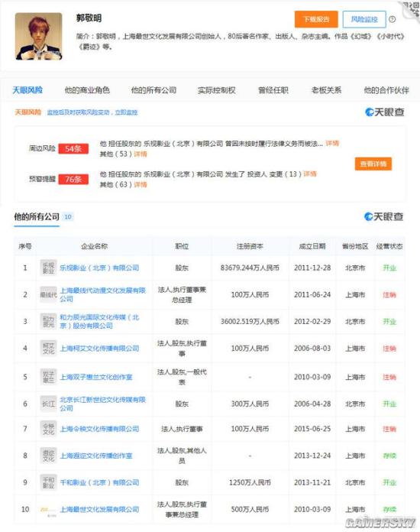420x532 pixels.
Task: Click the 立即监控 risk monitoring link
Action: (126, 112)
